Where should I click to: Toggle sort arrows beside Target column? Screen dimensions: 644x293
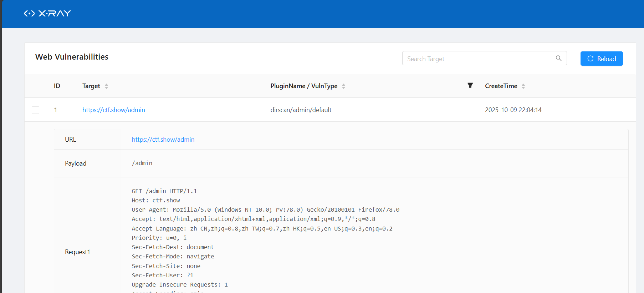click(106, 86)
